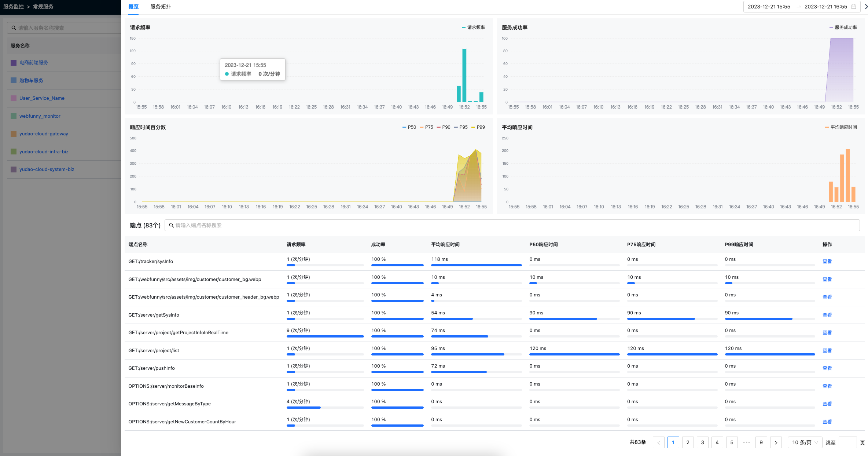Viewport: 868px width, 456px height.
Task: Switch to the 服务拓扑 tab
Action: click(161, 7)
